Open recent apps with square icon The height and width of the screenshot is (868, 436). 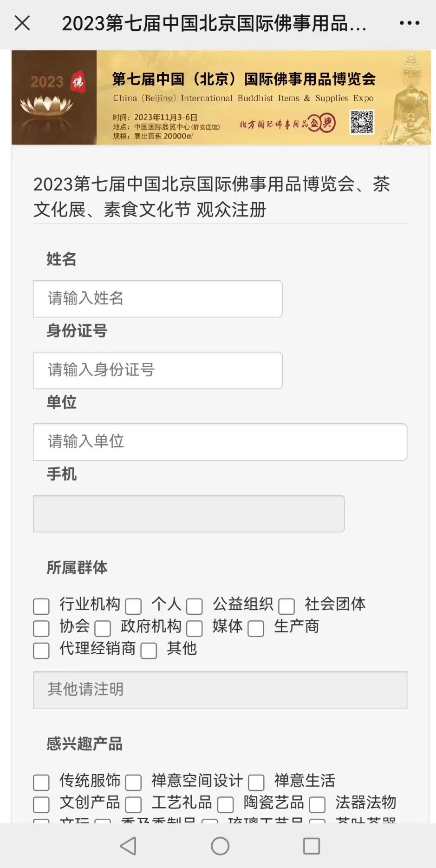311,846
